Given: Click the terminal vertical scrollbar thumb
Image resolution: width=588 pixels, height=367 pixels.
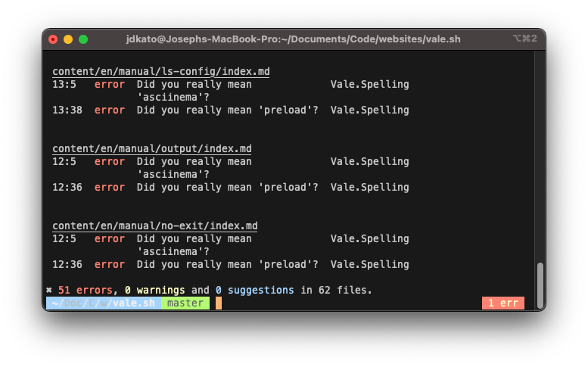Looking at the screenshot, I should coord(540,285).
